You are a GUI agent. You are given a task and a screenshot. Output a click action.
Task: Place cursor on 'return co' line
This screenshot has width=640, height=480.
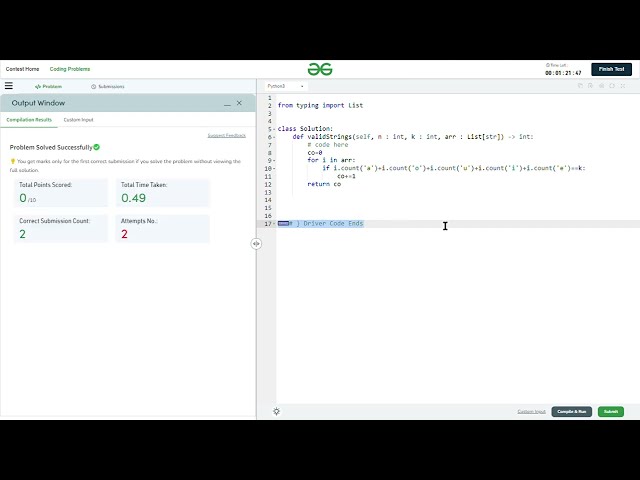324,184
